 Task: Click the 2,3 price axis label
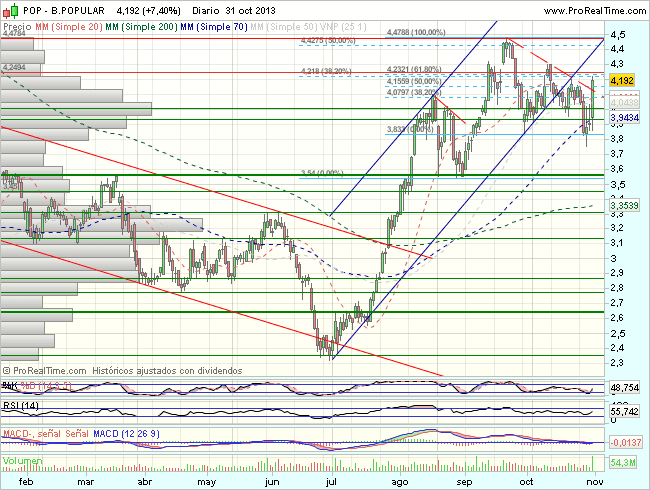(617, 363)
